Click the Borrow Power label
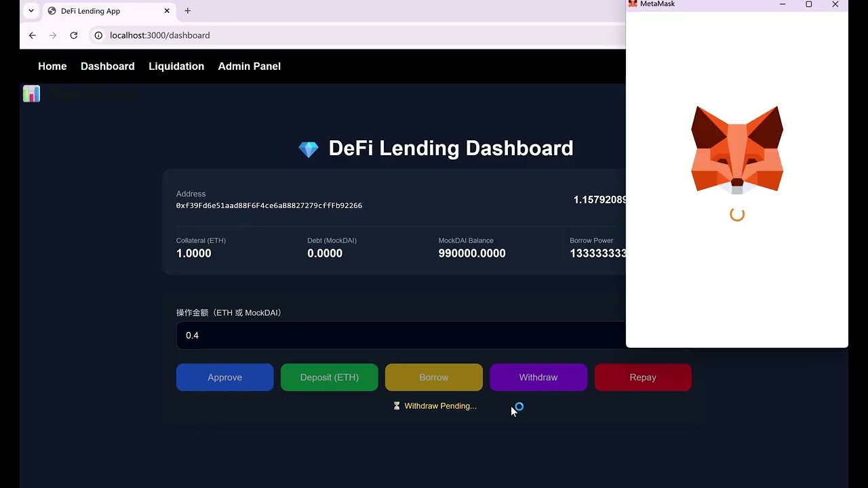The image size is (868, 488). (591, 241)
